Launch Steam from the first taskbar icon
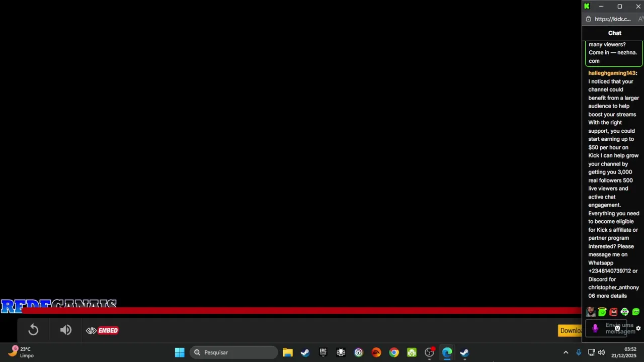Screen dimensions: 644x362 tap(305, 352)
